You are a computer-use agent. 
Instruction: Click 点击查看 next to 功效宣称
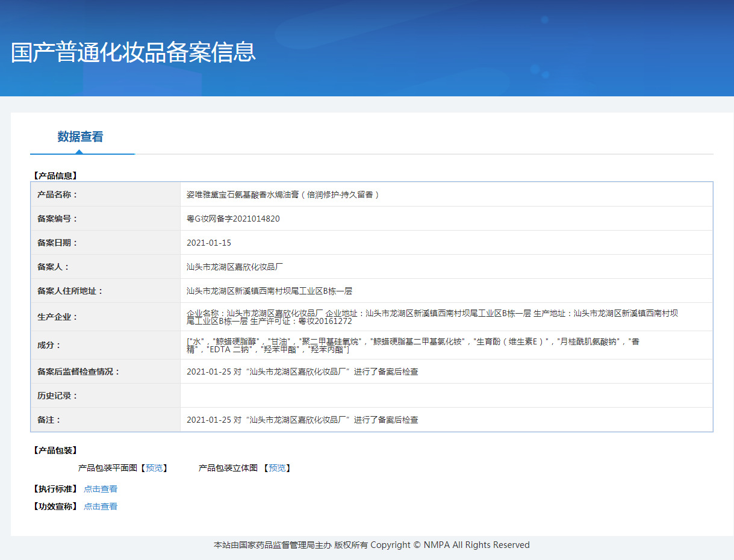click(x=101, y=506)
